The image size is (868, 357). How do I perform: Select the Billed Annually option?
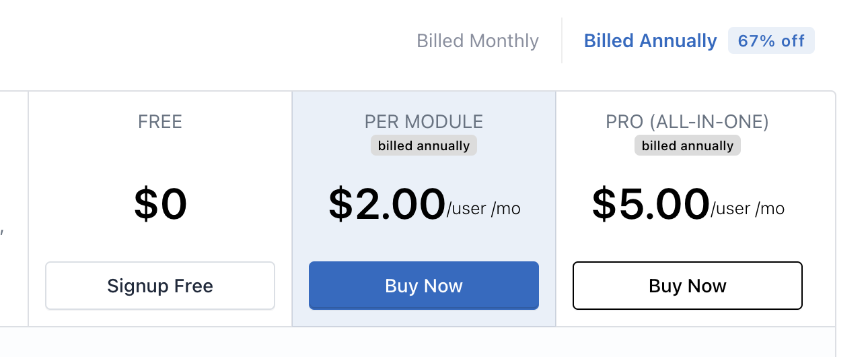tap(650, 41)
